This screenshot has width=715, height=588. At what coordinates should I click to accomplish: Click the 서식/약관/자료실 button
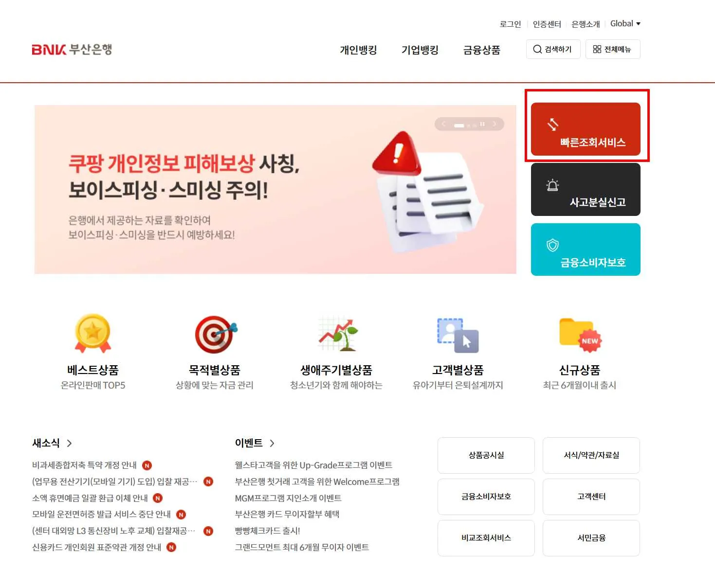tap(591, 455)
